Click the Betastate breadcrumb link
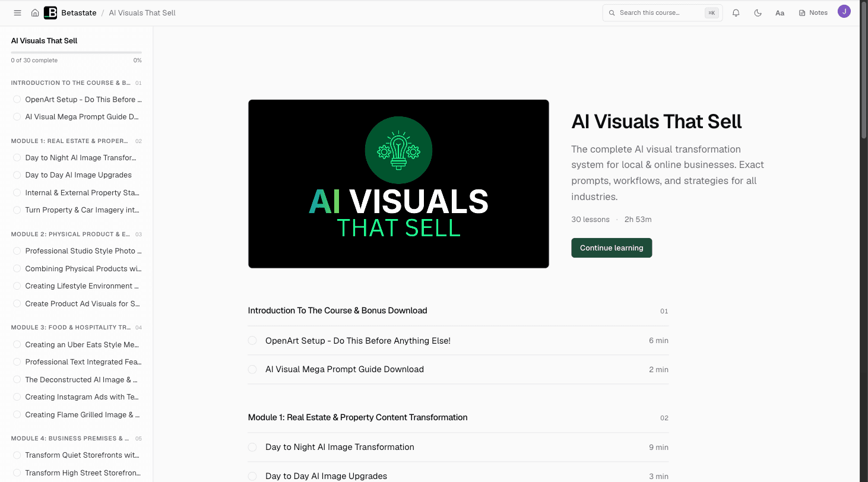The width and height of the screenshot is (868, 482). click(78, 12)
